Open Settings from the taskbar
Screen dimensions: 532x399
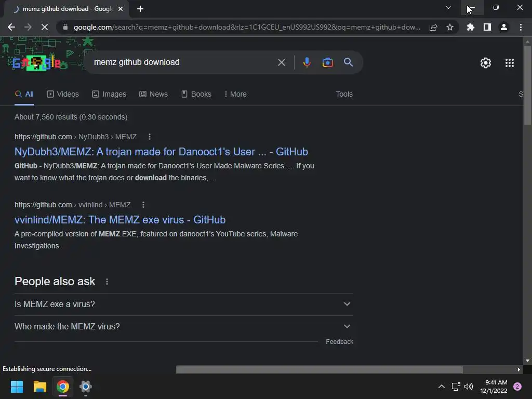point(86,387)
